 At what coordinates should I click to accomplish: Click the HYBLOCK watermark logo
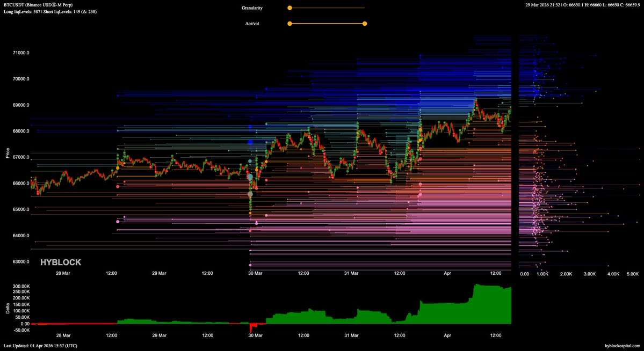[x=61, y=262]
